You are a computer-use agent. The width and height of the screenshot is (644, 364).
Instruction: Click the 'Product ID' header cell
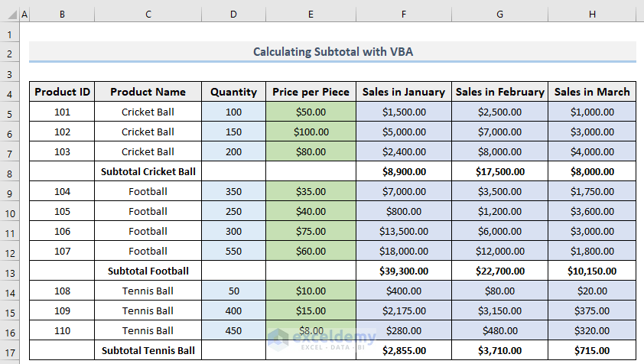click(63, 92)
